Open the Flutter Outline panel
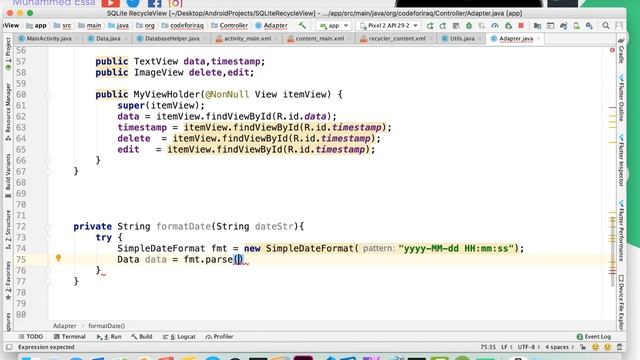Image resolution: width=640 pixels, height=360 pixels. (621, 98)
